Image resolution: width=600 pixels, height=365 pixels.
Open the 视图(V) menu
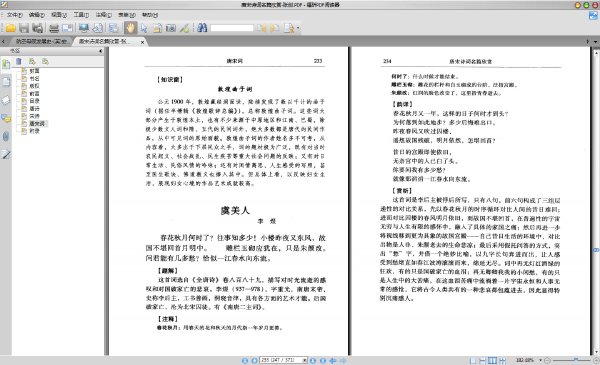click(59, 15)
